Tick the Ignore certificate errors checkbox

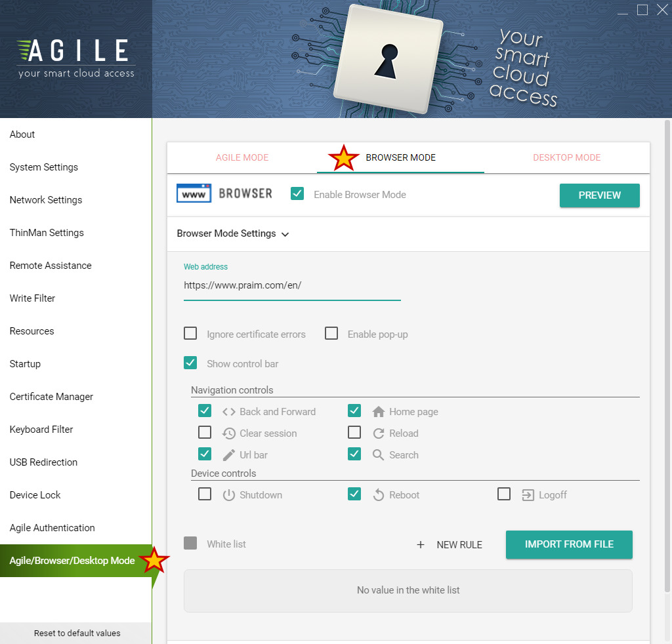point(190,334)
